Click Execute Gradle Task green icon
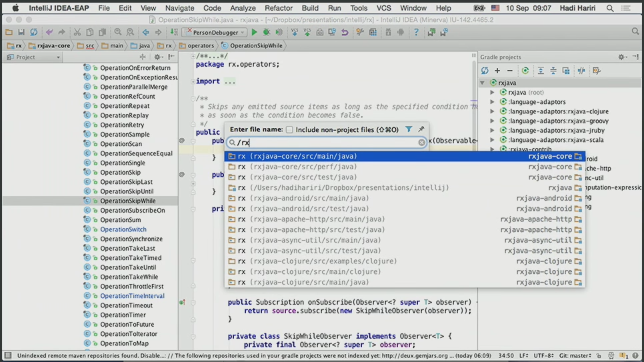This screenshot has width=644, height=362. pos(525,71)
